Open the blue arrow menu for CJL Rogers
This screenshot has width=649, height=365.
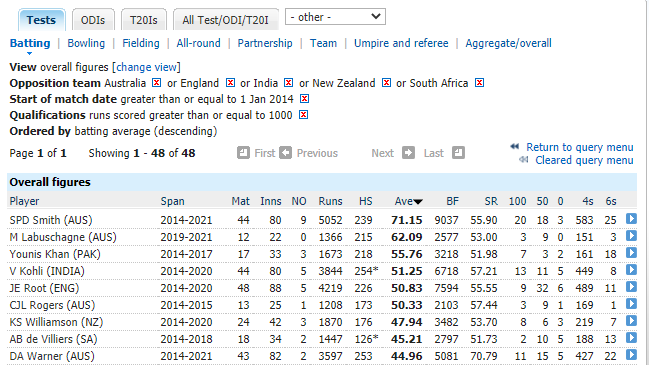pyautogui.click(x=631, y=303)
